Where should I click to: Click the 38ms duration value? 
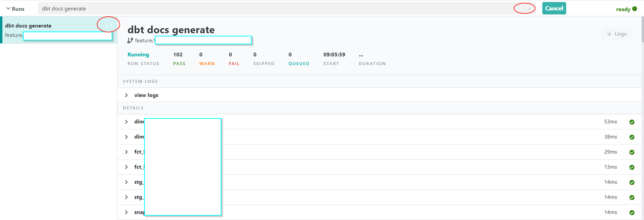click(x=610, y=137)
